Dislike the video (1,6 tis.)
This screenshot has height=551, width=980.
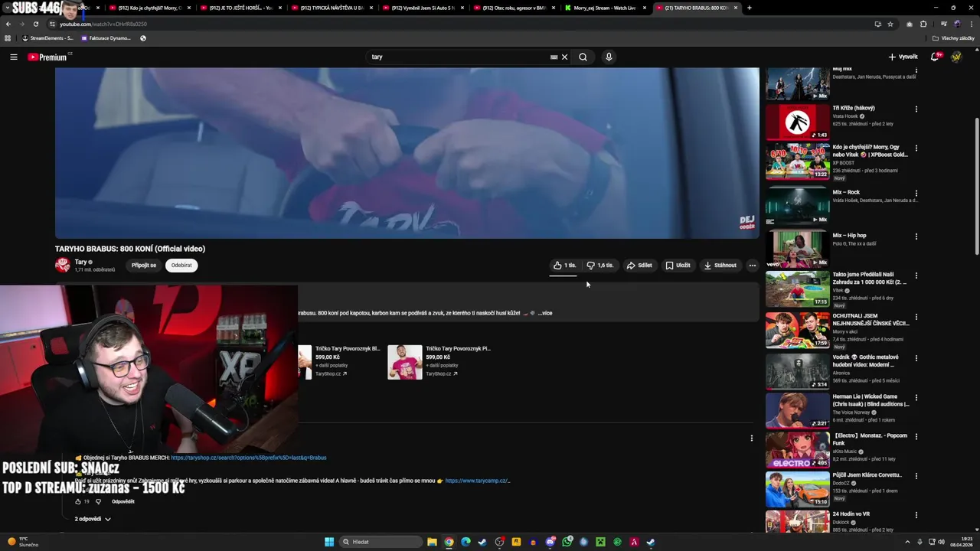click(600, 266)
